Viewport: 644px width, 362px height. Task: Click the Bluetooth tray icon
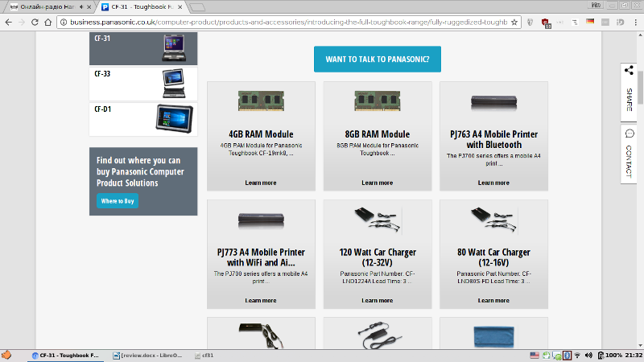[568, 356]
